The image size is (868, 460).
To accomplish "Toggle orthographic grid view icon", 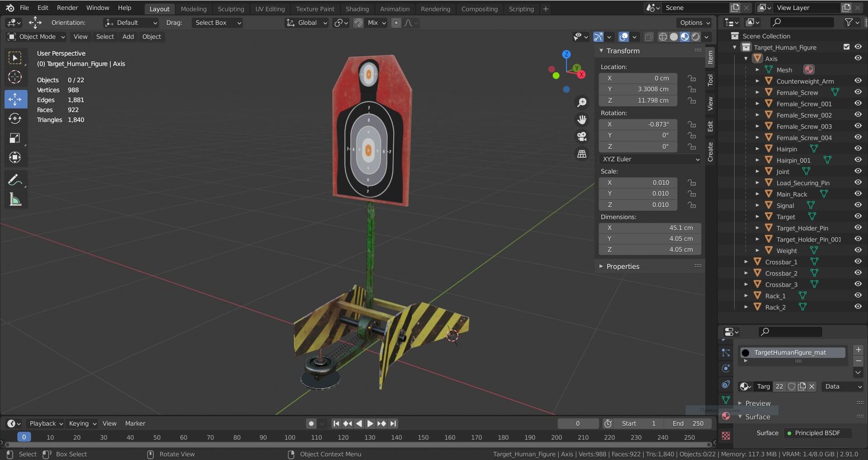I will (x=582, y=154).
